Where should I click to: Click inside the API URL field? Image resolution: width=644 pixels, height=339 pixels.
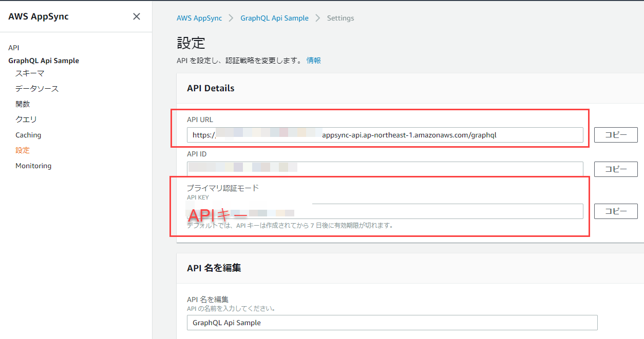385,135
